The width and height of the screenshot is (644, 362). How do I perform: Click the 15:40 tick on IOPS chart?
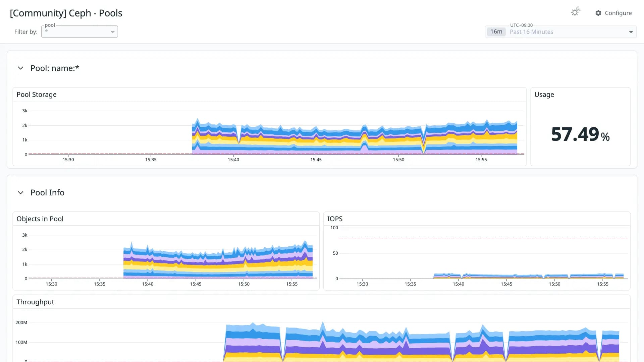click(x=459, y=284)
